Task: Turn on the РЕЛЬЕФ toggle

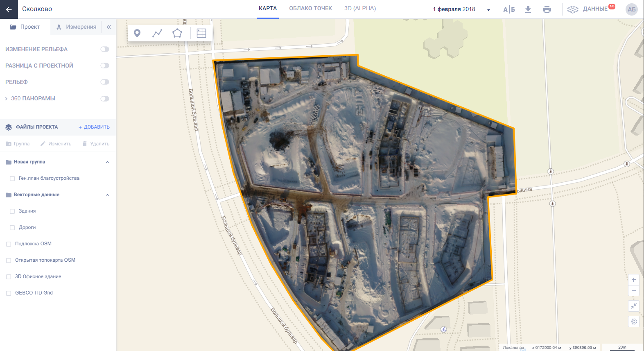Action: point(105,82)
